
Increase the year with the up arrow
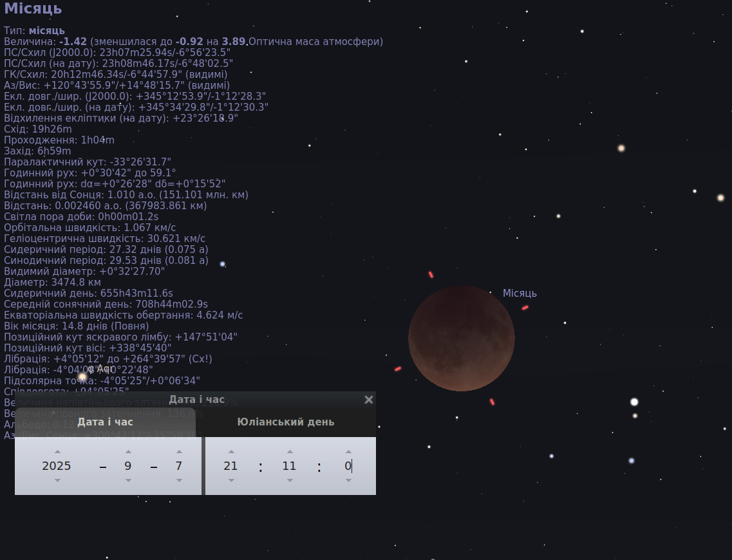[57, 452]
